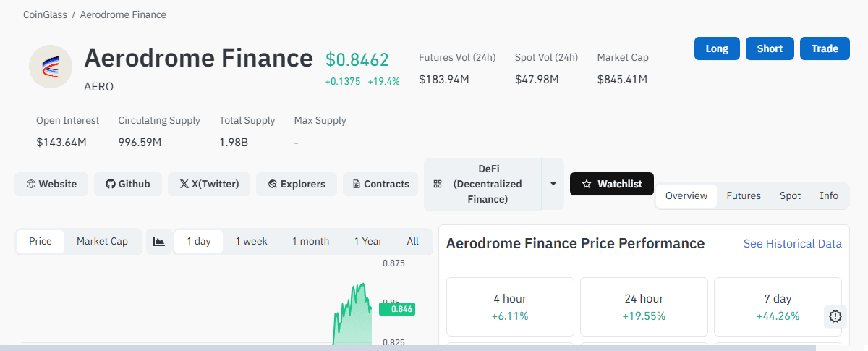Select the 1 week chart range
This screenshot has height=351, width=868.
click(x=252, y=241)
